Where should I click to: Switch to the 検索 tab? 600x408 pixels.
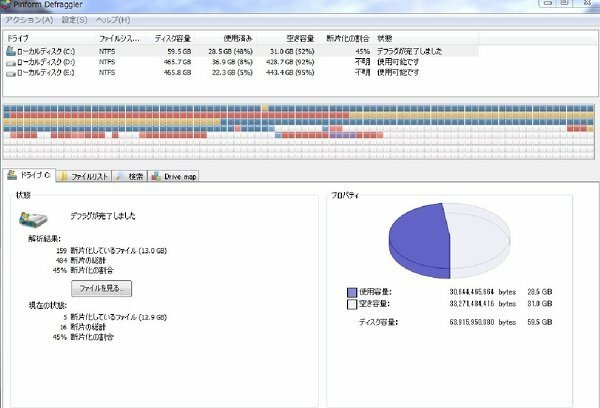click(x=130, y=176)
